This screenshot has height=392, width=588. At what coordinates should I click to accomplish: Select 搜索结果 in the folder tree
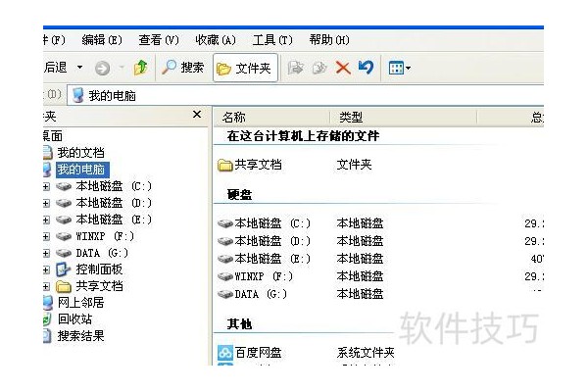point(80,335)
